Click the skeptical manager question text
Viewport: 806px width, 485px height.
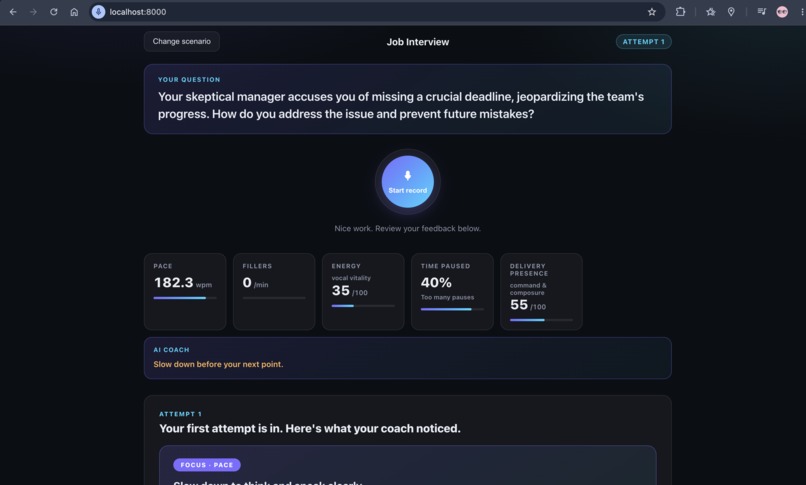click(x=401, y=105)
